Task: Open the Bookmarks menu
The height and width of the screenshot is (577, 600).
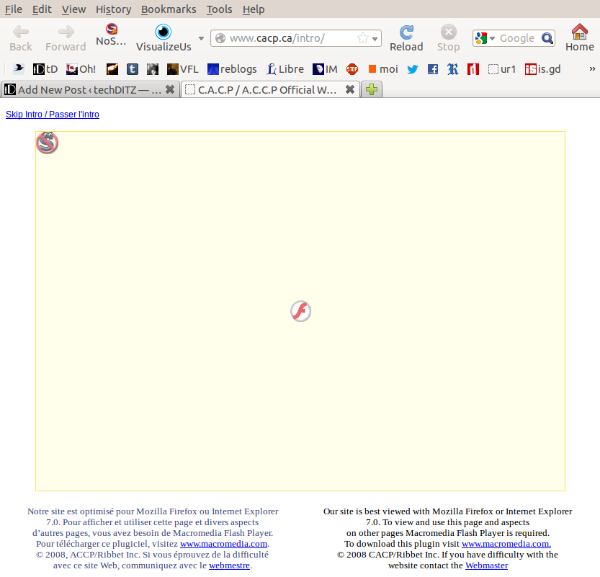Action: pos(168,9)
